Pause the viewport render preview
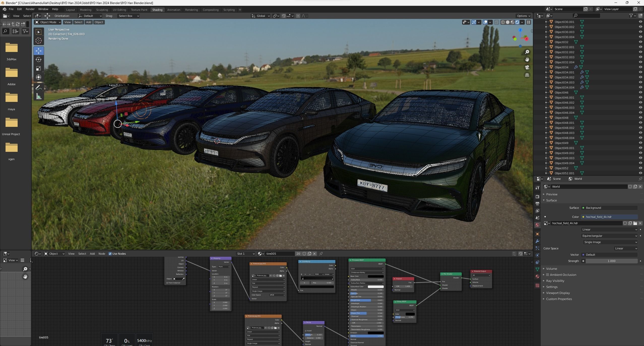This screenshot has height=346, width=644. click(529, 22)
